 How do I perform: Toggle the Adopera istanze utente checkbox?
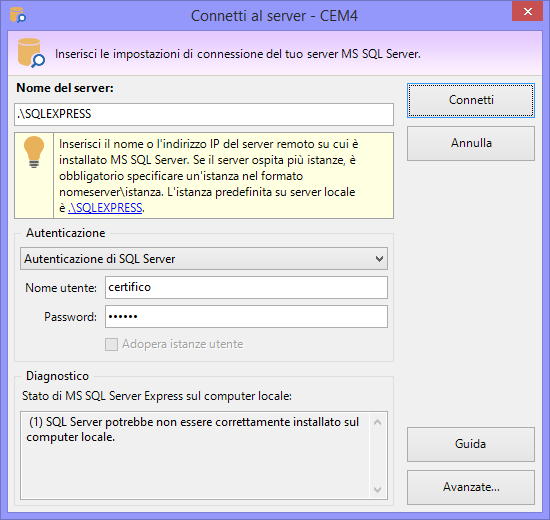point(112,344)
